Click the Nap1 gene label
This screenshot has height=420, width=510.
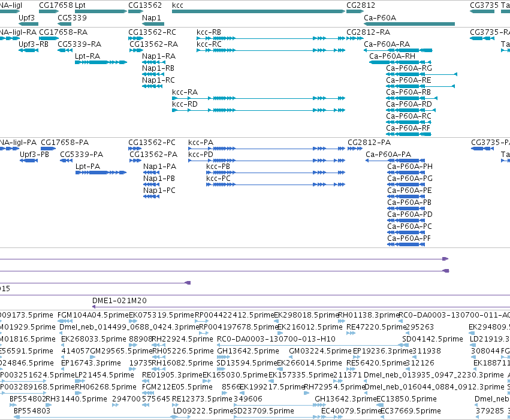151,18
